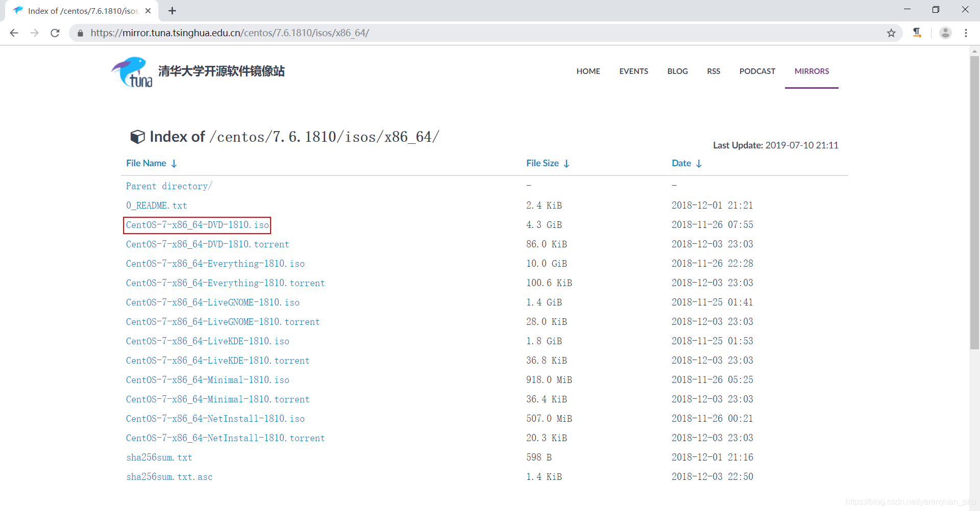This screenshot has height=511, width=980.
Task: Click the package box icon beside Index of
Action: [137, 137]
